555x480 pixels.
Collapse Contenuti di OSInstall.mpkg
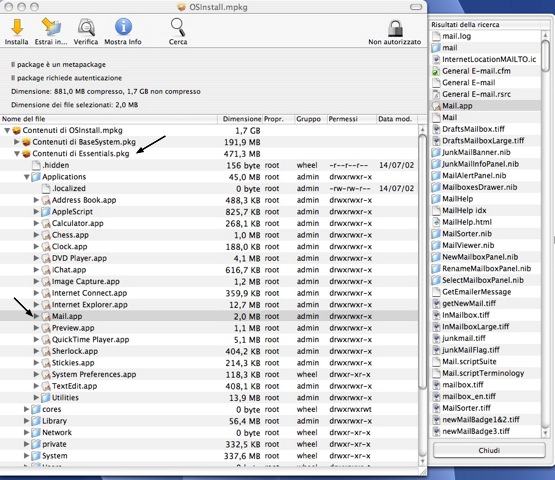pyautogui.click(x=7, y=131)
